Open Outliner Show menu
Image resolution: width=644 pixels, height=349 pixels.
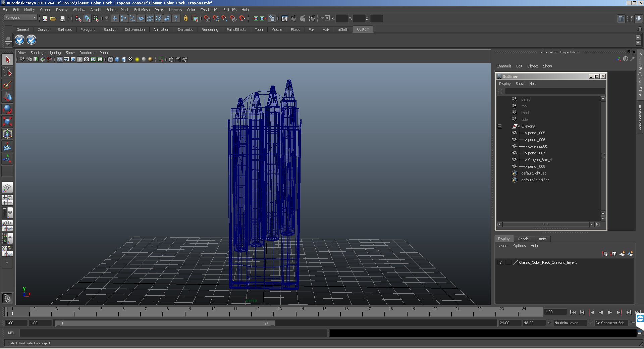[520, 84]
